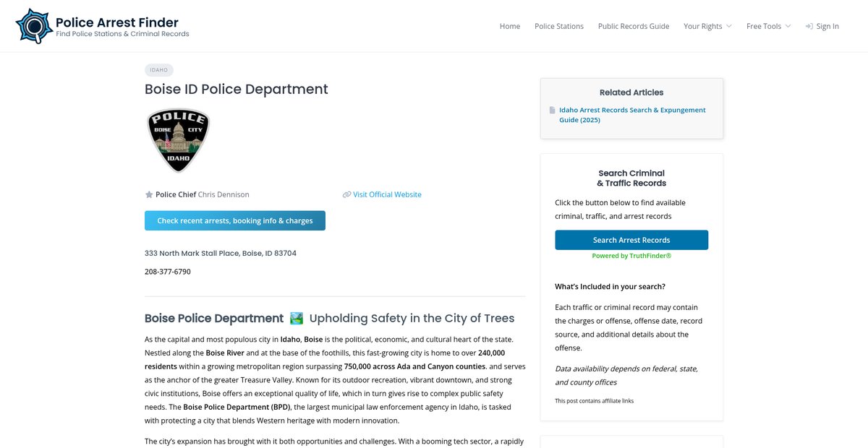
Task: Click the Sign In arrow icon
Action: pos(809,26)
